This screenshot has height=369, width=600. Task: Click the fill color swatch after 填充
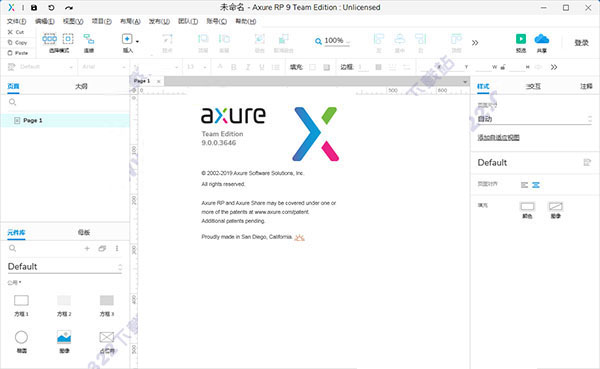(x=312, y=67)
